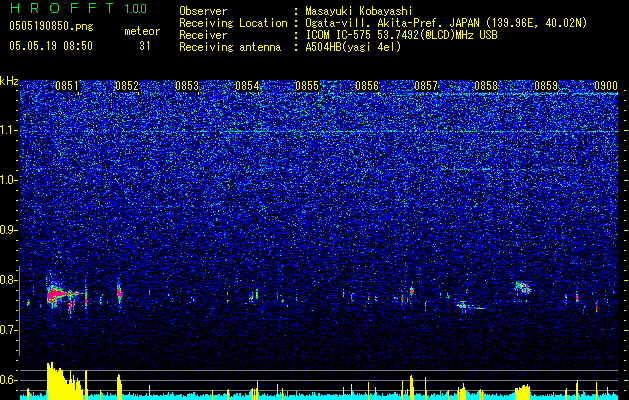
Task: Select receiver text ICOM IC-575 53.7492 MHz USB
Action: coord(401,35)
